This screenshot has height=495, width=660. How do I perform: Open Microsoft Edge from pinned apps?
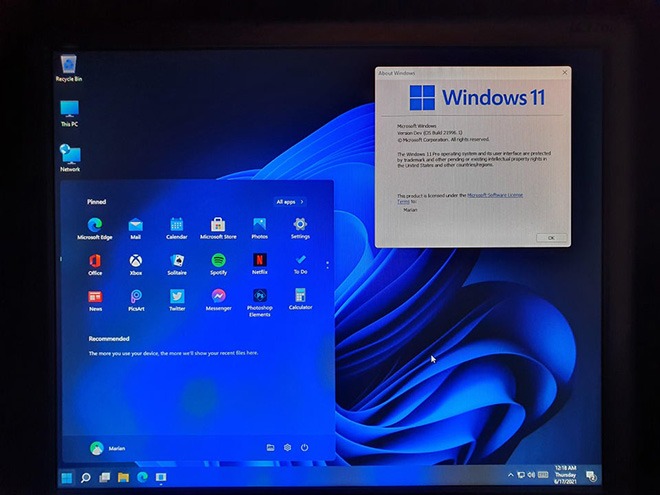(x=95, y=225)
